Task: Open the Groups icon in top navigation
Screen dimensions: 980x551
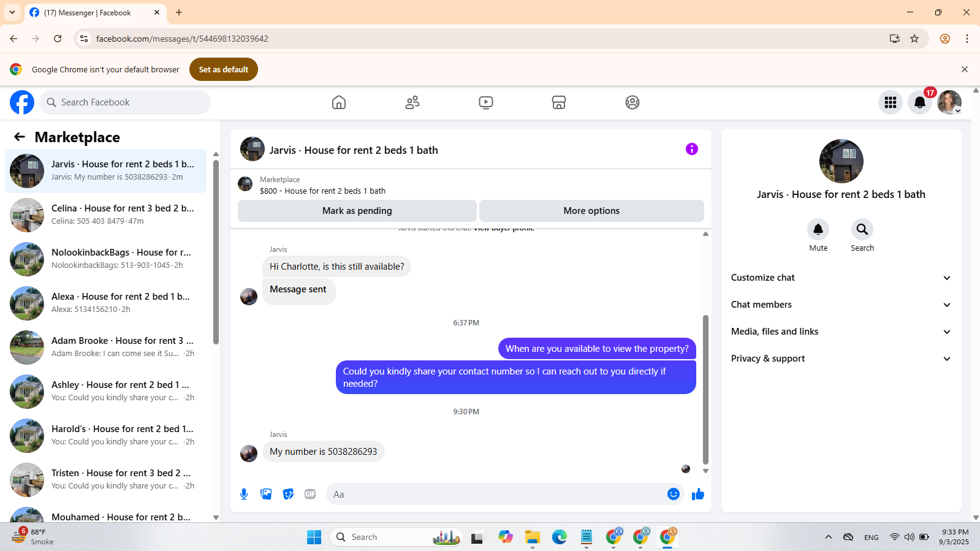Action: coord(632,102)
